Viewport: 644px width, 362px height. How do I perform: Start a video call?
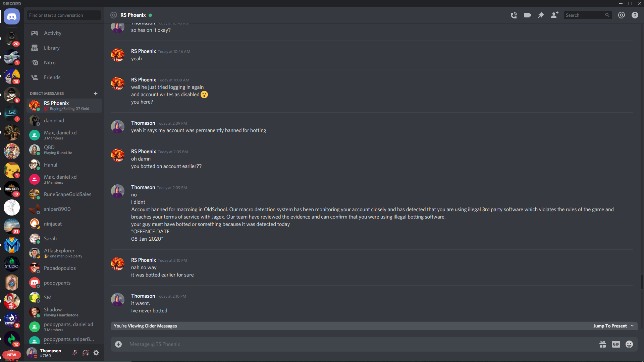[527, 15]
